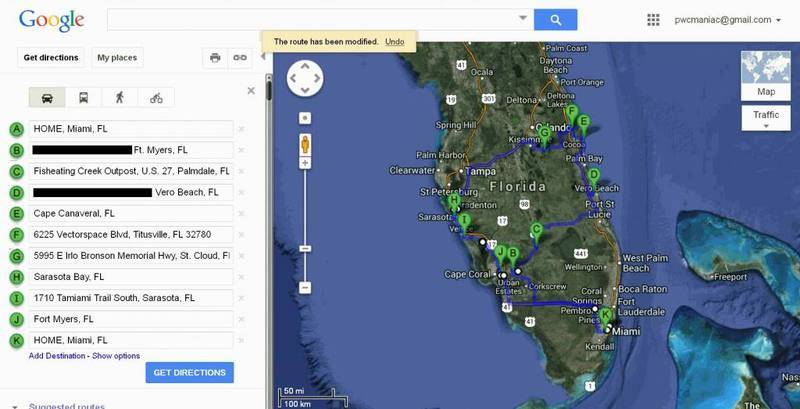Select driving mode car icon
Screen dimensions: 800x409
click(x=47, y=97)
